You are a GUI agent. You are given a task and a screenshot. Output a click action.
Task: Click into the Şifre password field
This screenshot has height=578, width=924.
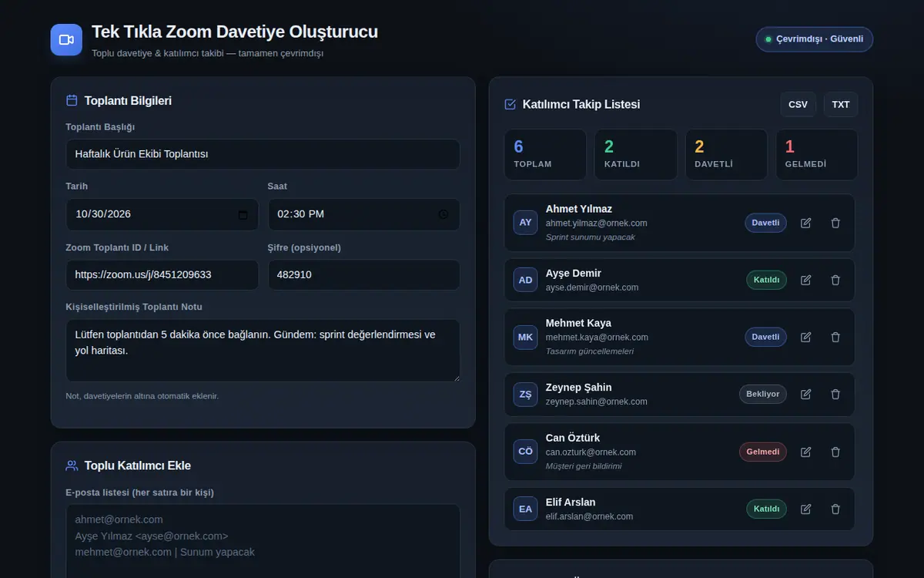(x=364, y=274)
